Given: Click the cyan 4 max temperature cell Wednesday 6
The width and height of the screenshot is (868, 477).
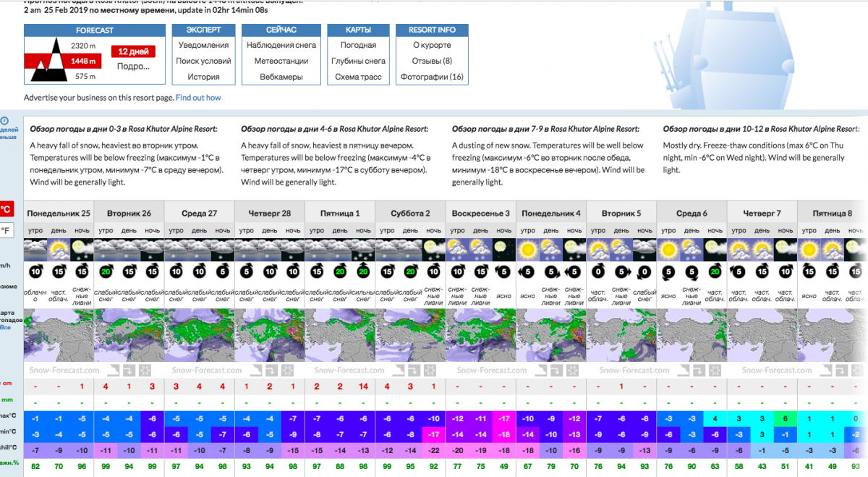Looking at the screenshot, I should [x=715, y=418].
